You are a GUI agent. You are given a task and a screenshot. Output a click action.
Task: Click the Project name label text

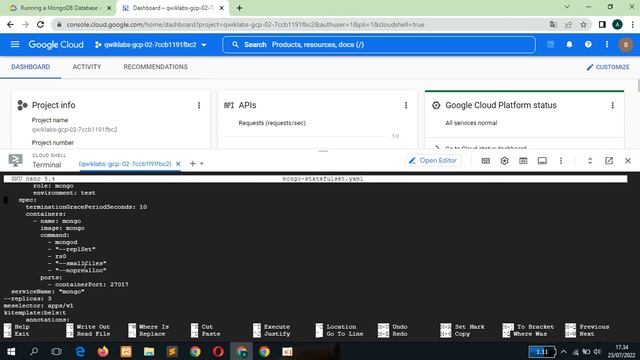[50, 120]
